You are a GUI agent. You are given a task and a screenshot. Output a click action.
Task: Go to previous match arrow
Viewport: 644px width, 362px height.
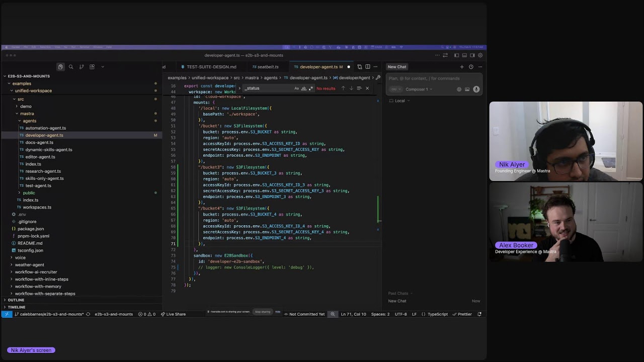[x=343, y=88]
